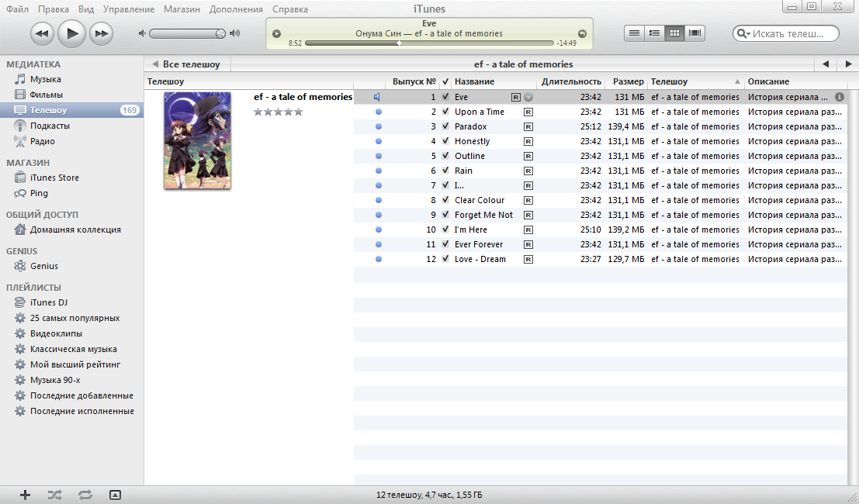Set volume using the volume slider
This screenshot has width=859, height=504.
187,33
